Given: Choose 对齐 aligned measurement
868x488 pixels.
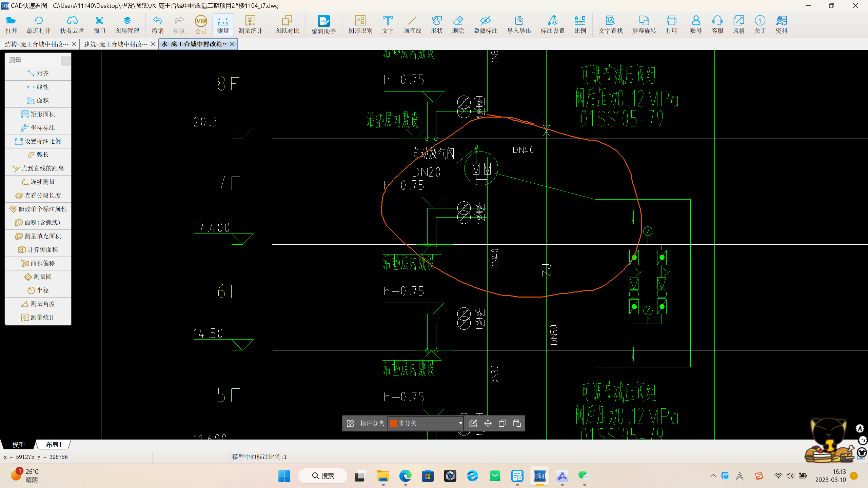Looking at the screenshot, I should tap(38, 74).
